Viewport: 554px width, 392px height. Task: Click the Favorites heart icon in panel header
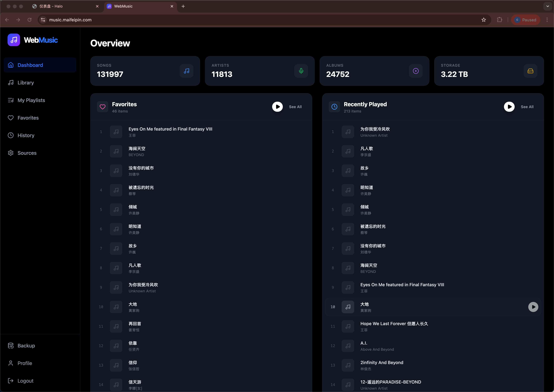103,107
